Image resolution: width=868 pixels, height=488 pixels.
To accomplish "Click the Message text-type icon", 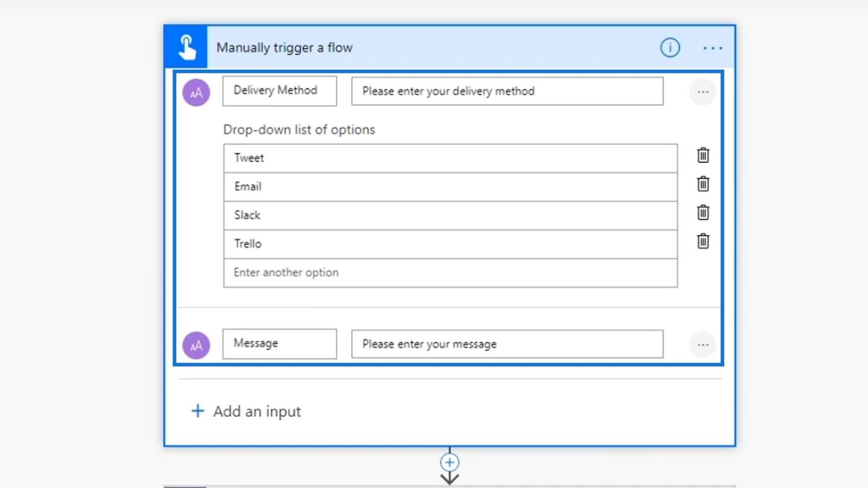I will point(196,345).
